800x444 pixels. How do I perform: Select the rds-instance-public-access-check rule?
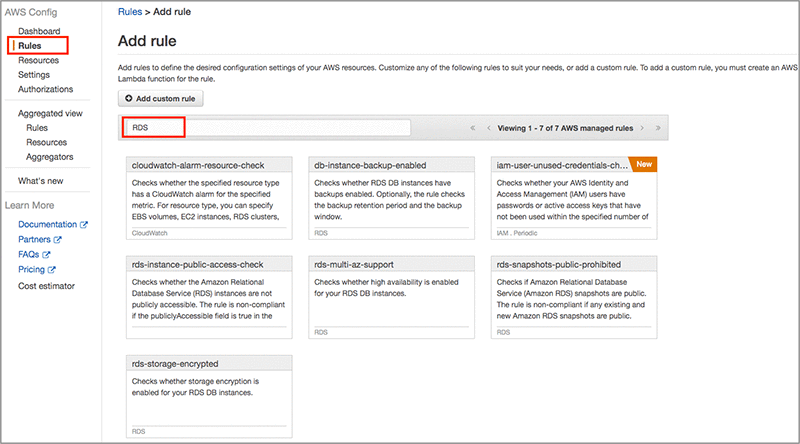(x=209, y=297)
